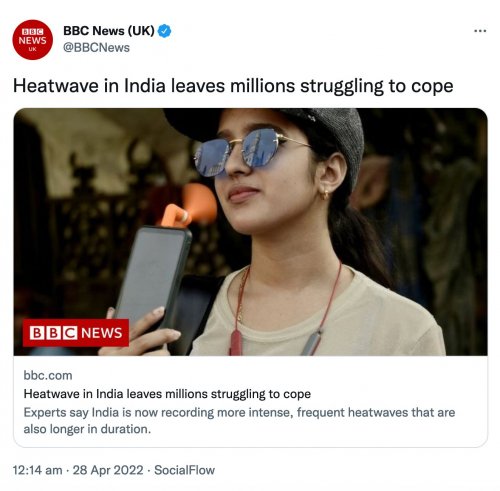
Task: Click the smartphone shown in the photo
Action: (x=152, y=278)
